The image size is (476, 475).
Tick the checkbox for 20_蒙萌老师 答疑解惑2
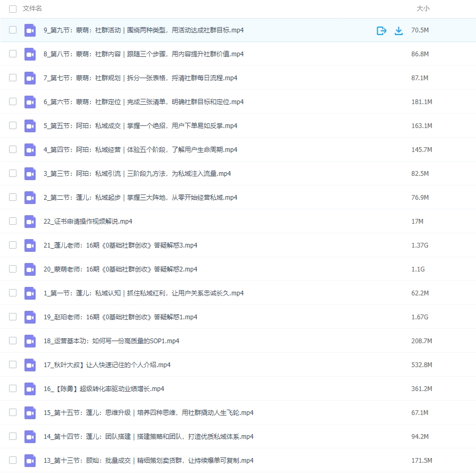coord(13,269)
